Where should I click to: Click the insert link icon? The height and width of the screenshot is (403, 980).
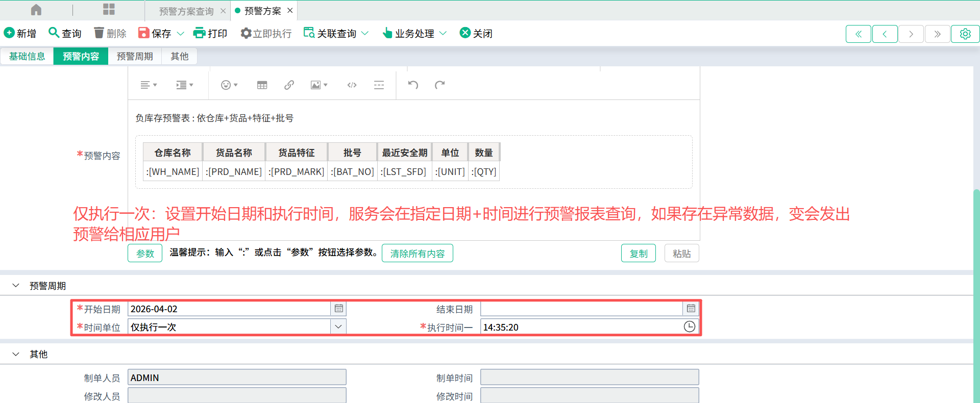click(289, 85)
